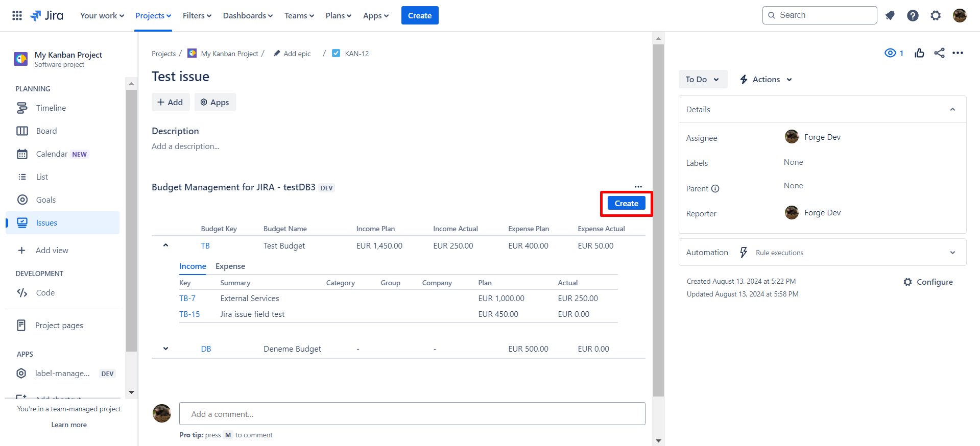Open the To Do status dropdown

point(703,80)
